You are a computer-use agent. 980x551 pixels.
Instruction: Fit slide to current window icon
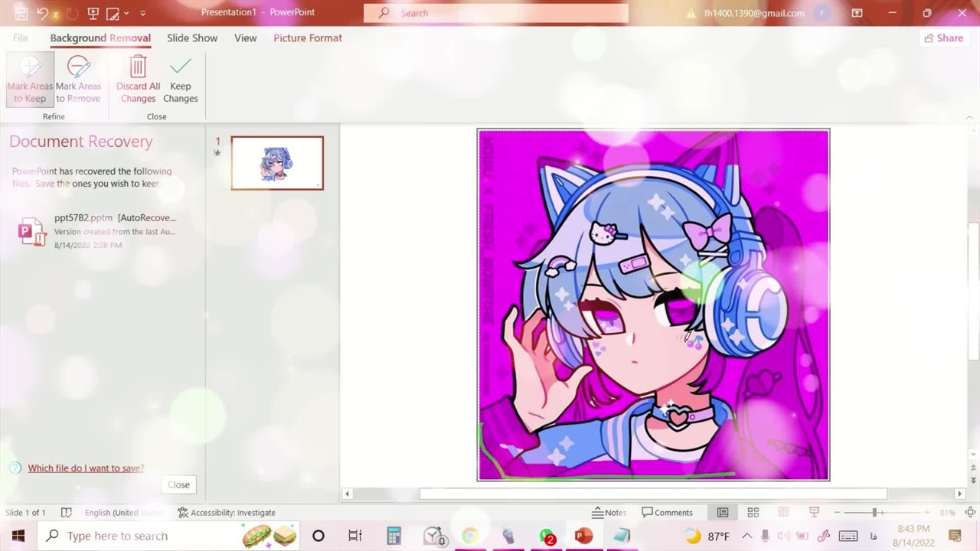pyautogui.click(x=970, y=513)
